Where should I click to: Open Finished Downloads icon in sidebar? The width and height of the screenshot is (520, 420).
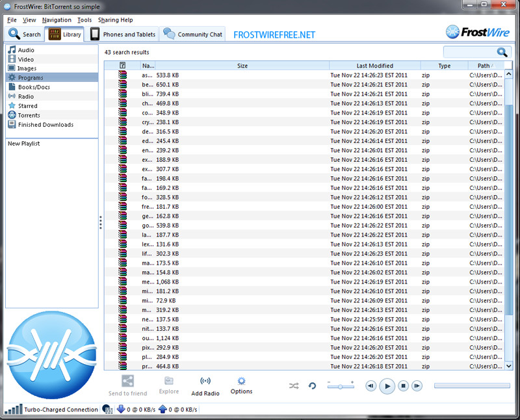pos(12,124)
